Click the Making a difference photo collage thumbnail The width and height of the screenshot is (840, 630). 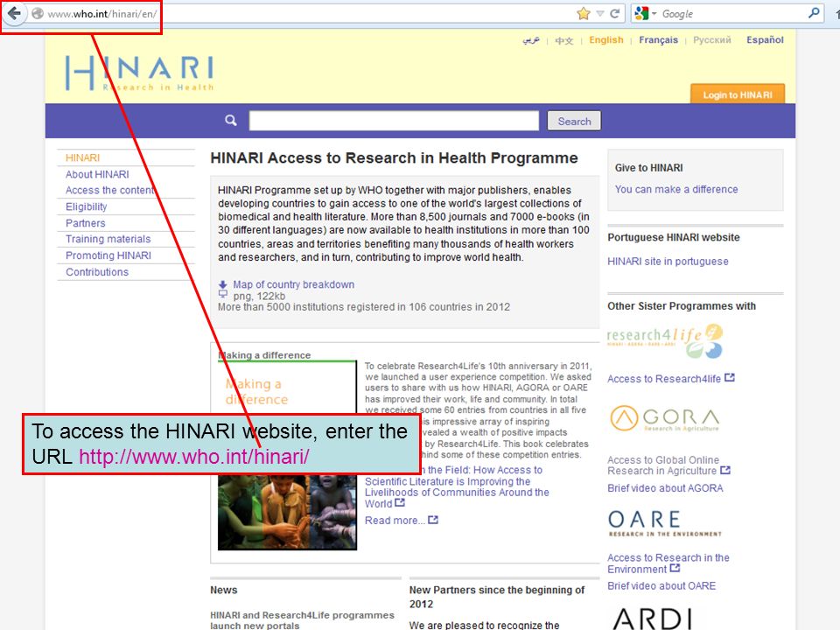pos(287,511)
